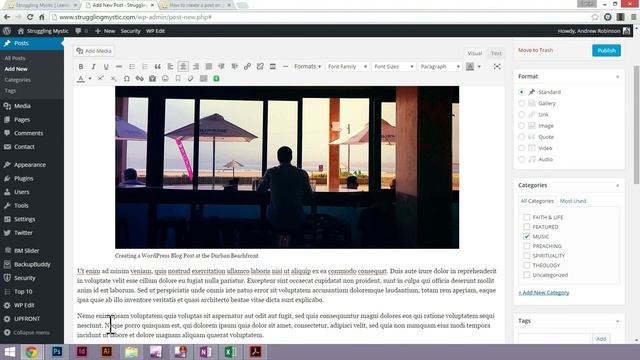This screenshot has width=640, height=360.
Task: Apply background color with highlight swatch
Action: point(470,67)
